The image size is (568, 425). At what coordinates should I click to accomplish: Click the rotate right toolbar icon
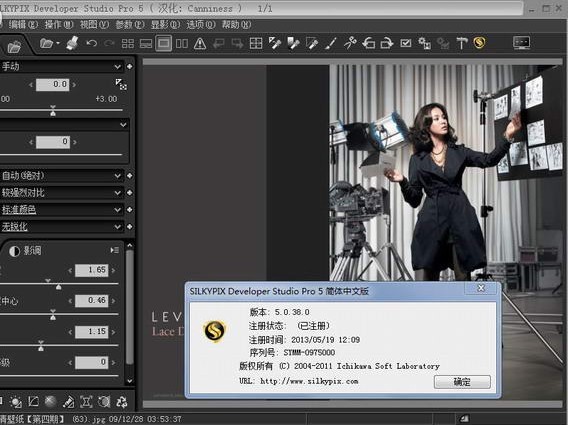[x=387, y=43]
